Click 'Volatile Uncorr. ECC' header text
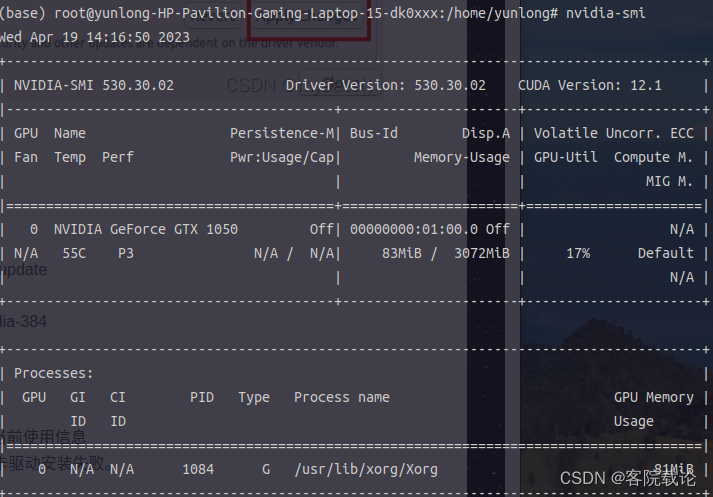The width and height of the screenshot is (713, 497). tap(614, 133)
